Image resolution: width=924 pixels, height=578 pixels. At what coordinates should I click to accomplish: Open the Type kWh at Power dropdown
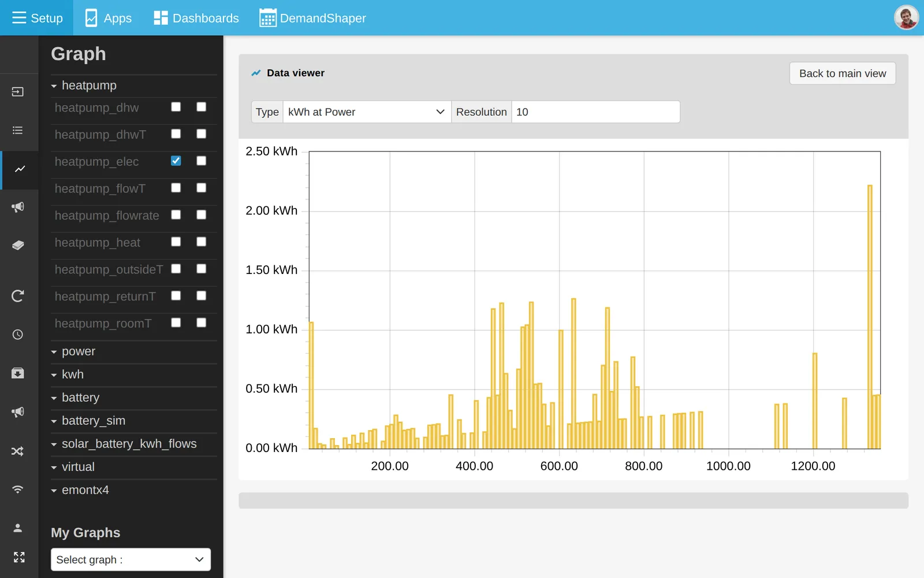pyautogui.click(x=367, y=112)
